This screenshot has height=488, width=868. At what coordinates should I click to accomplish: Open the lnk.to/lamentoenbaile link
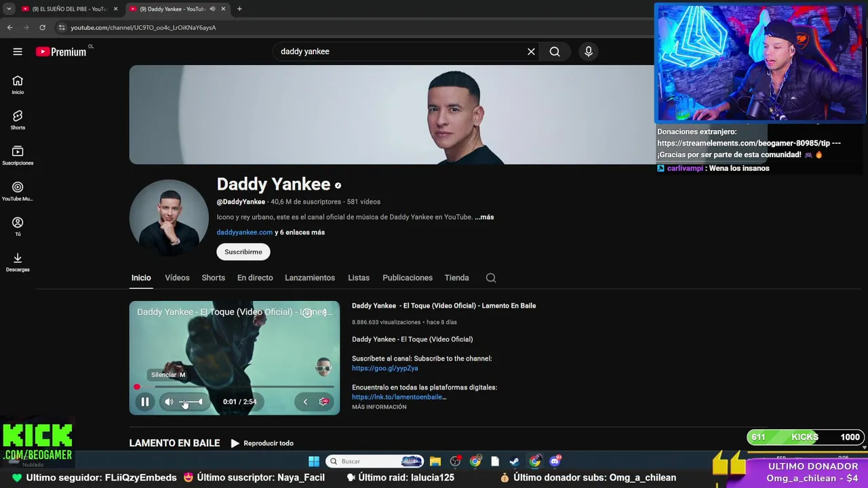pyautogui.click(x=399, y=397)
